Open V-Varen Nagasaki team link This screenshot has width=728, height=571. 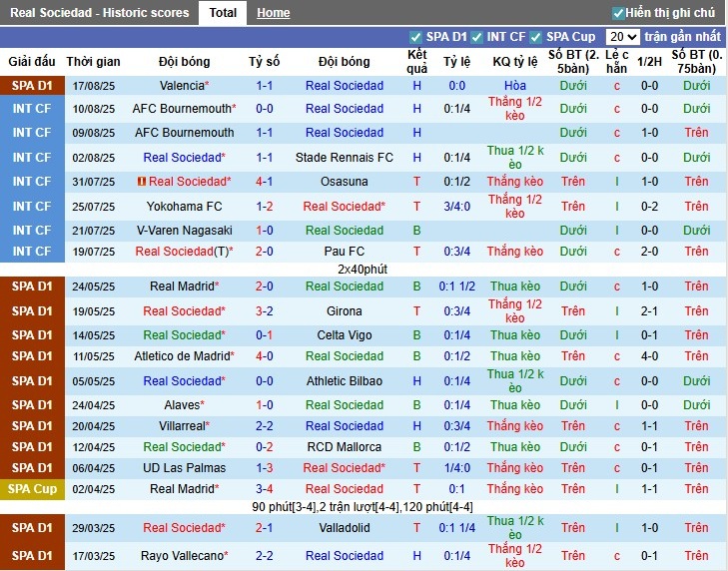coord(185,231)
